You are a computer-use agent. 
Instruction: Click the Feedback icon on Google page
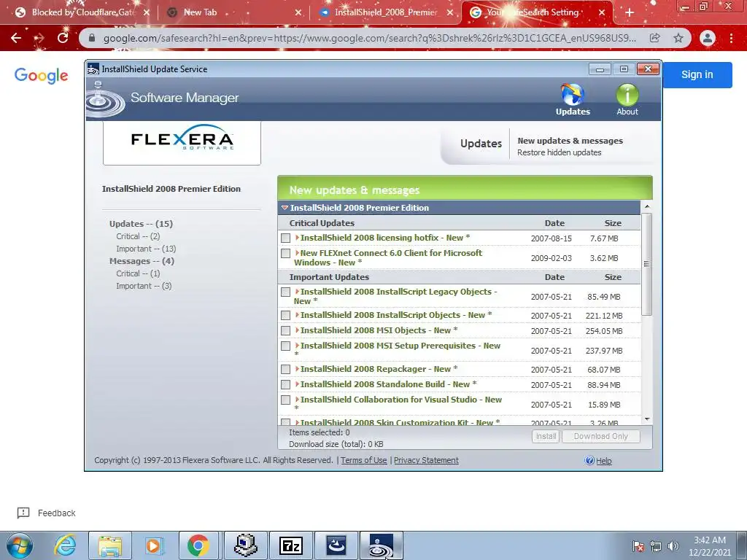(23, 513)
